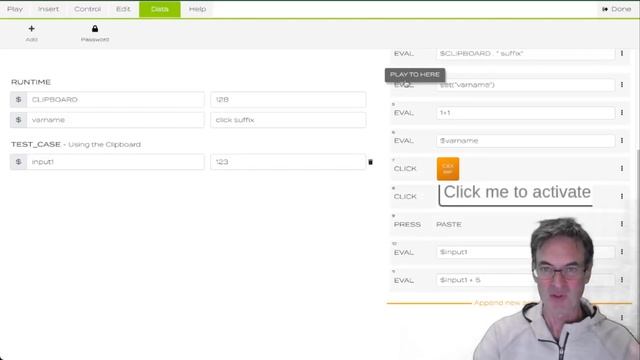Click the TEST_CASE section heading

(x=36, y=144)
